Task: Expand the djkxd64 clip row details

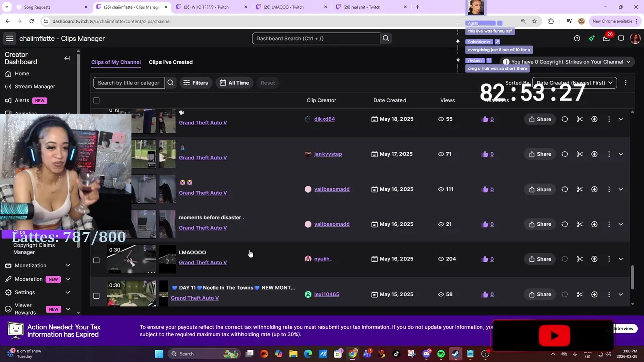Action: point(620,119)
